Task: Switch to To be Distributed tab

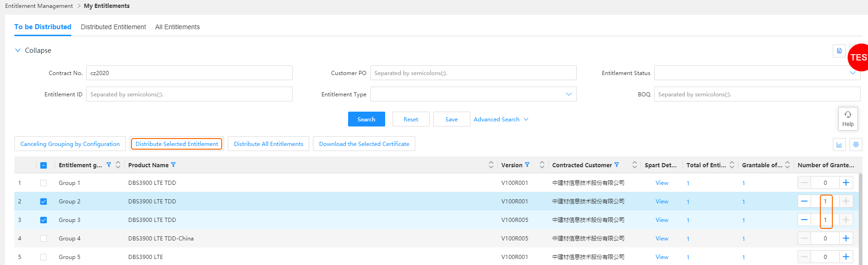Action: pos(43,27)
